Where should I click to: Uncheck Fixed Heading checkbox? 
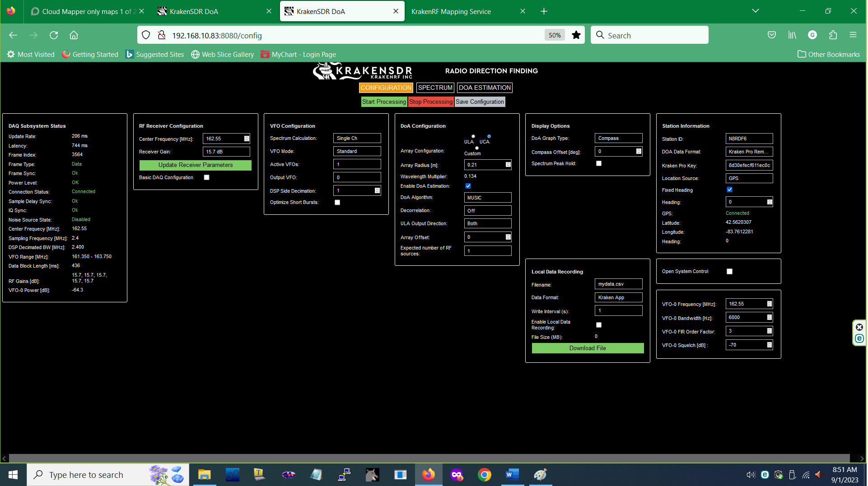click(730, 190)
